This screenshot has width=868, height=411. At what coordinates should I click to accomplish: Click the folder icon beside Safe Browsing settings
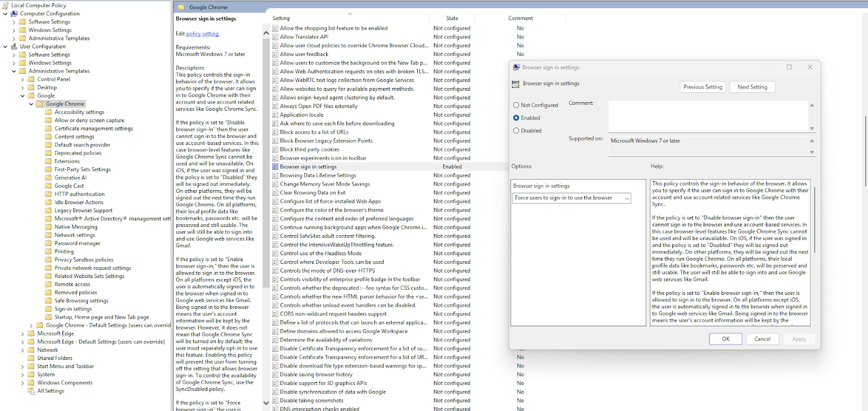(x=49, y=301)
